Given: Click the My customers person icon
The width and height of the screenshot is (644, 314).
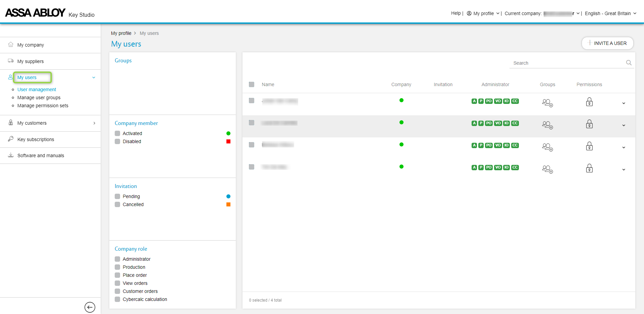Looking at the screenshot, I should [x=11, y=123].
